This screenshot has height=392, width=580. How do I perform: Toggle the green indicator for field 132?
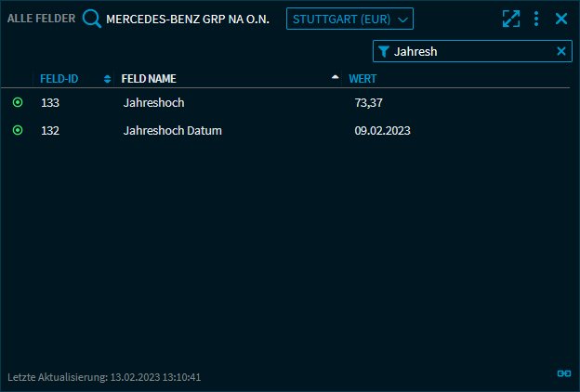tap(18, 131)
